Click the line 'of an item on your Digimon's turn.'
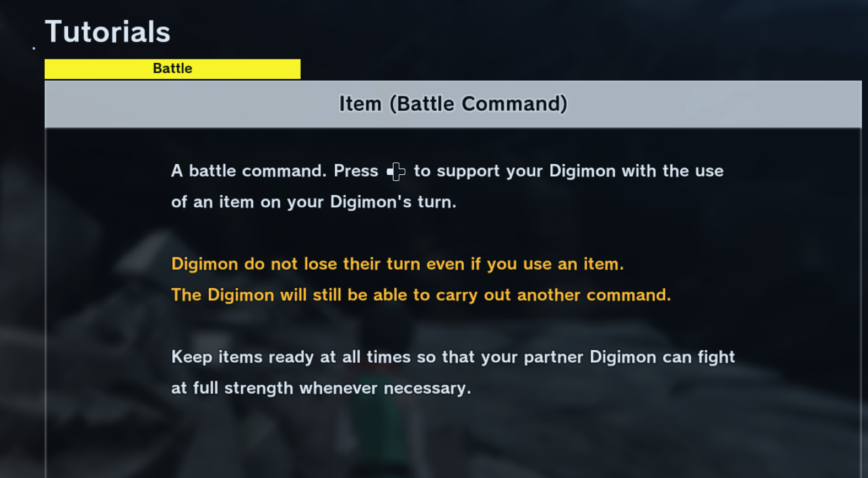Viewport: 868px width, 478px height. click(313, 202)
